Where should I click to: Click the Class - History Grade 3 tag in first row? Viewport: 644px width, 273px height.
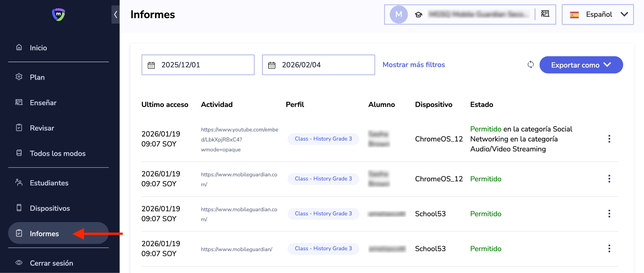(323, 139)
